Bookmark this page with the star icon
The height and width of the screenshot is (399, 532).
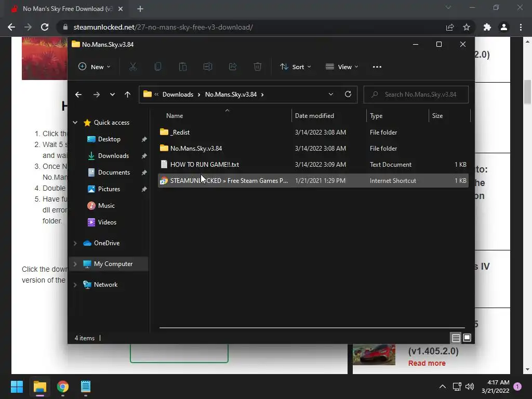click(467, 27)
